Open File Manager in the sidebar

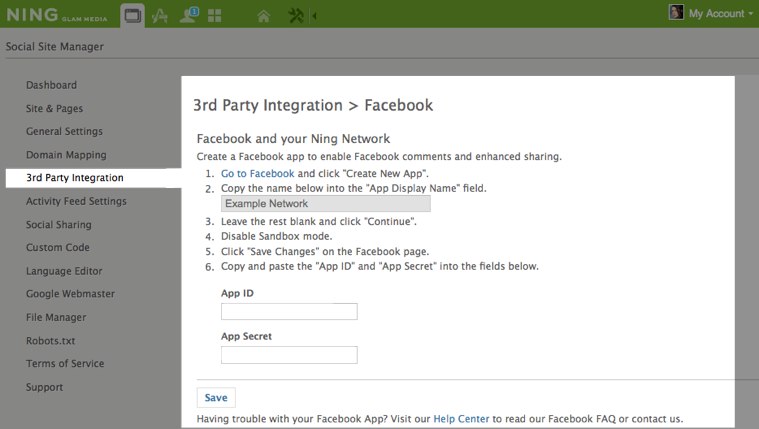point(56,318)
